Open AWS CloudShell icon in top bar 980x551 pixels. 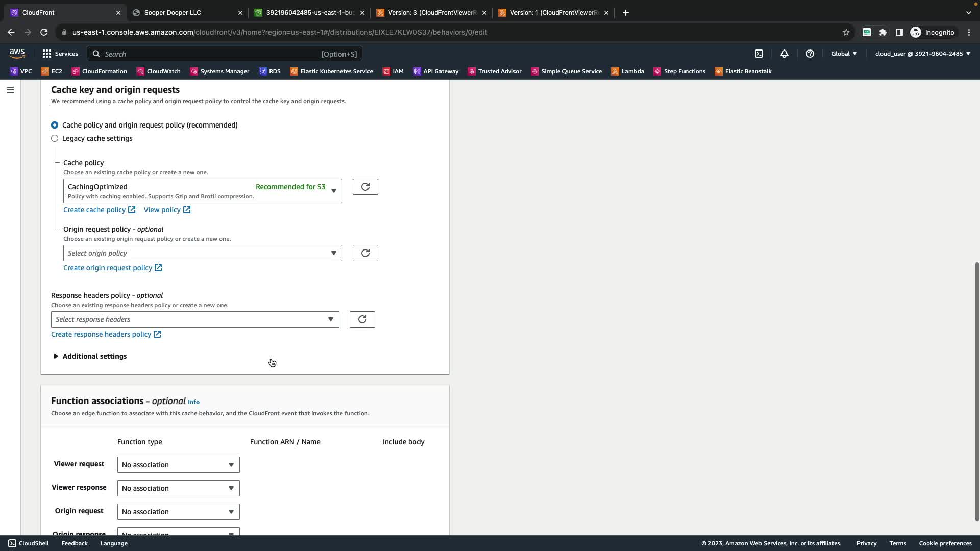pos(759,54)
